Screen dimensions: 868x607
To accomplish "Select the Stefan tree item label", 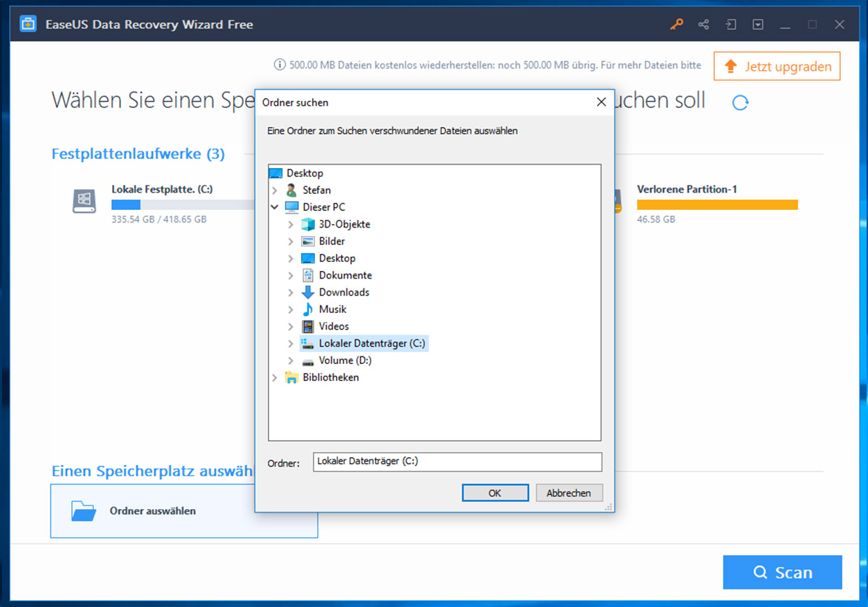I will [x=316, y=190].
